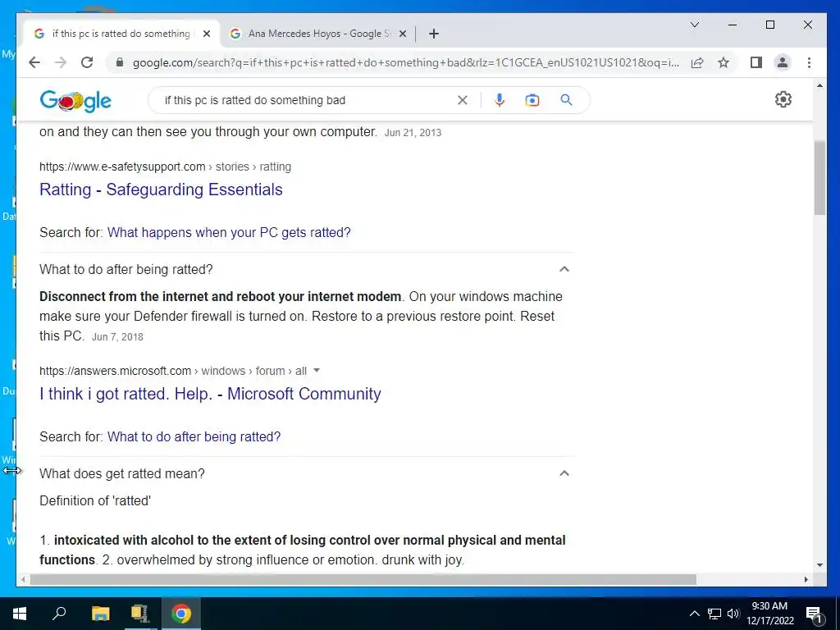Search by image with the camera icon

click(x=532, y=100)
